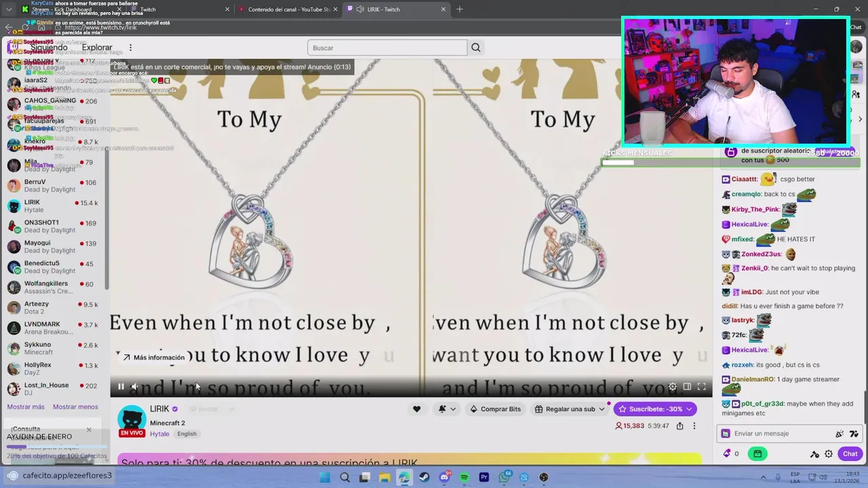Pause the Twitch video player
Image resolution: width=868 pixels, height=488 pixels.
121,387
